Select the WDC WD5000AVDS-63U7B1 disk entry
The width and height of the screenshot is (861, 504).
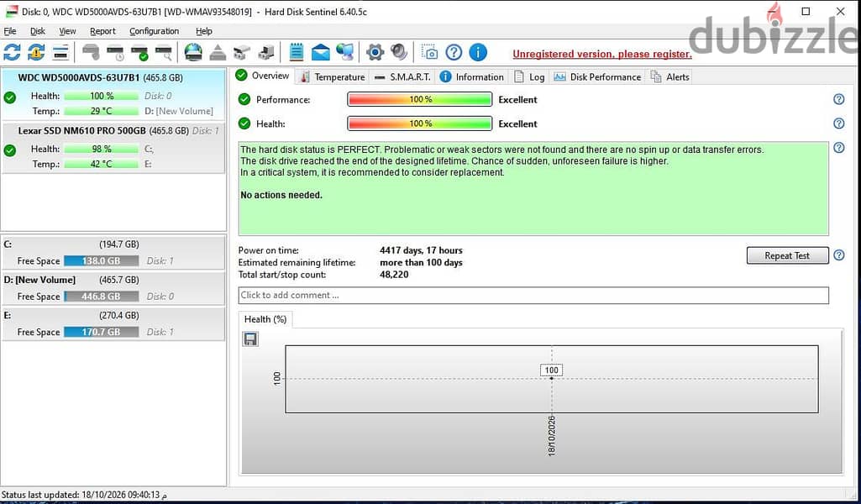pos(113,94)
